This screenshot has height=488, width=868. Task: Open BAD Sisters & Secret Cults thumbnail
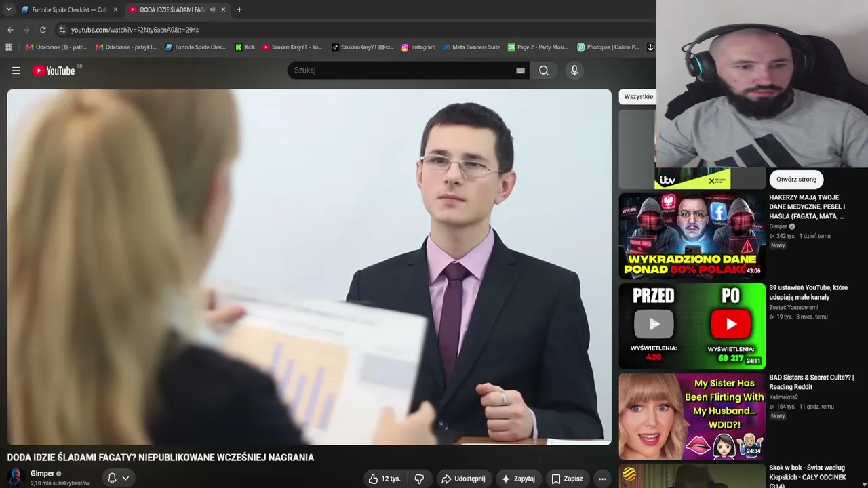[692, 416]
